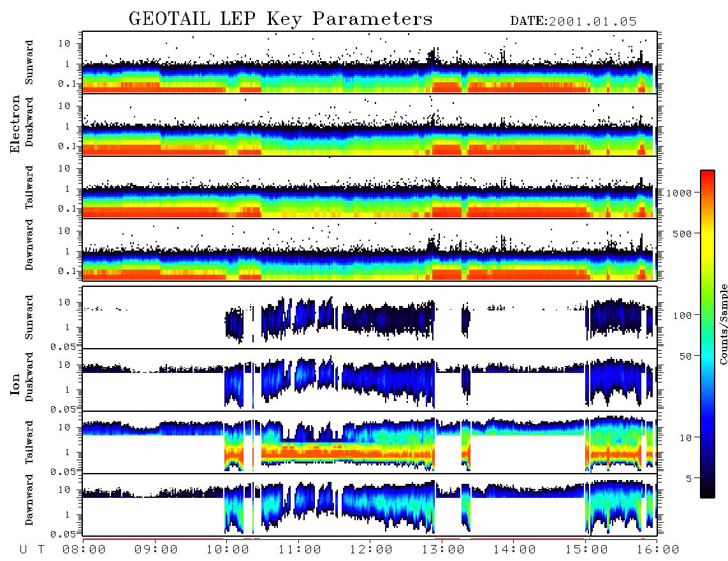Click the Tailward label of Ion panel
Image resolution: width=728 pixels, height=561 pixels.
tap(29, 442)
